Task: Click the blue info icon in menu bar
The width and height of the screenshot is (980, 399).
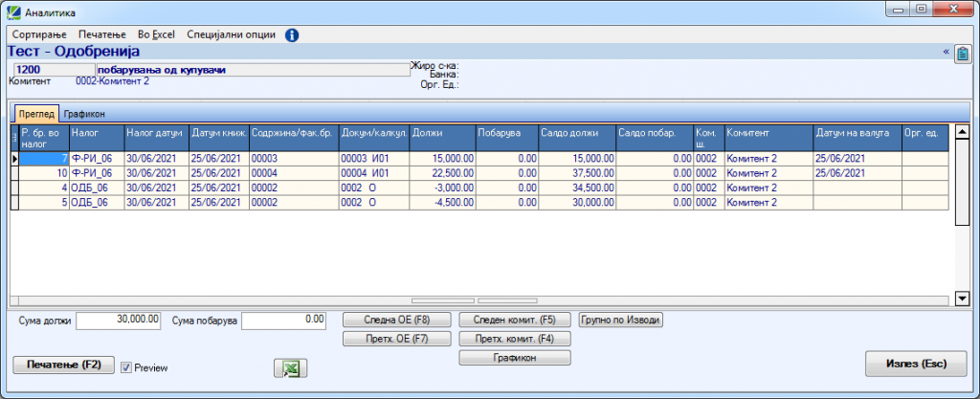Action: click(x=291, y=35)
